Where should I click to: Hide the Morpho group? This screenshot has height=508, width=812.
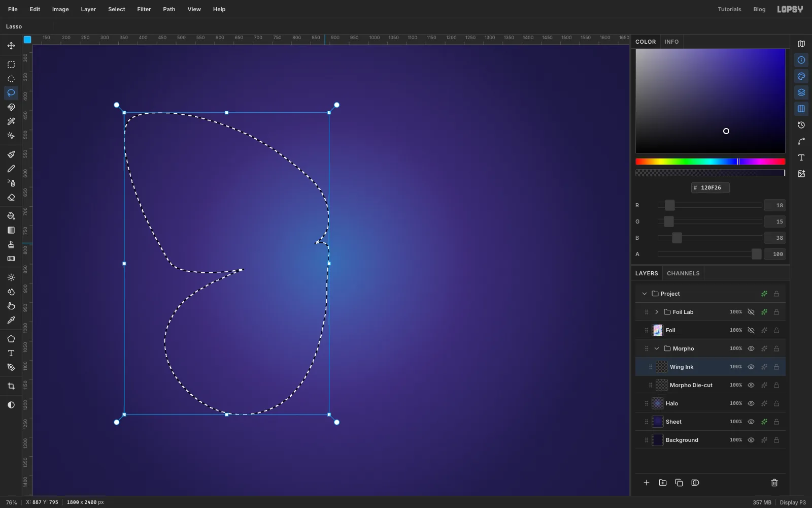point(751,348)
